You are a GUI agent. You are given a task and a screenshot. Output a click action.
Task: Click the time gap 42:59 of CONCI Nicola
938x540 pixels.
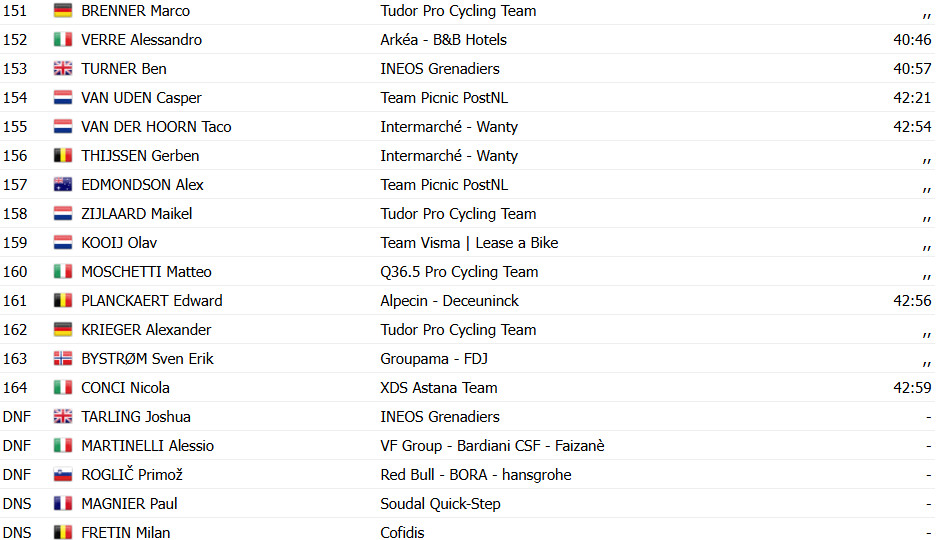[912, 388]
